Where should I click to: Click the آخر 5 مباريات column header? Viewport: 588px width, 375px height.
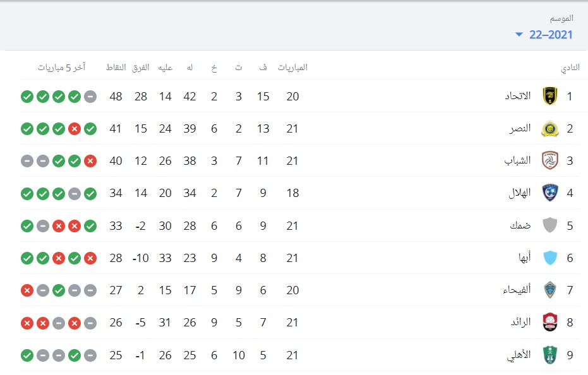pos(61,68)
